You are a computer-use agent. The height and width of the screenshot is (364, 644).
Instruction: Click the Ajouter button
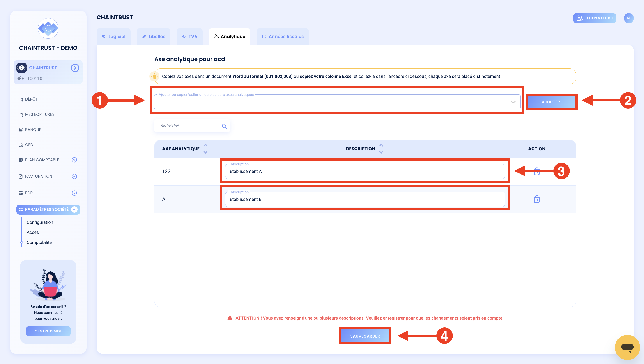click(551, 102)
